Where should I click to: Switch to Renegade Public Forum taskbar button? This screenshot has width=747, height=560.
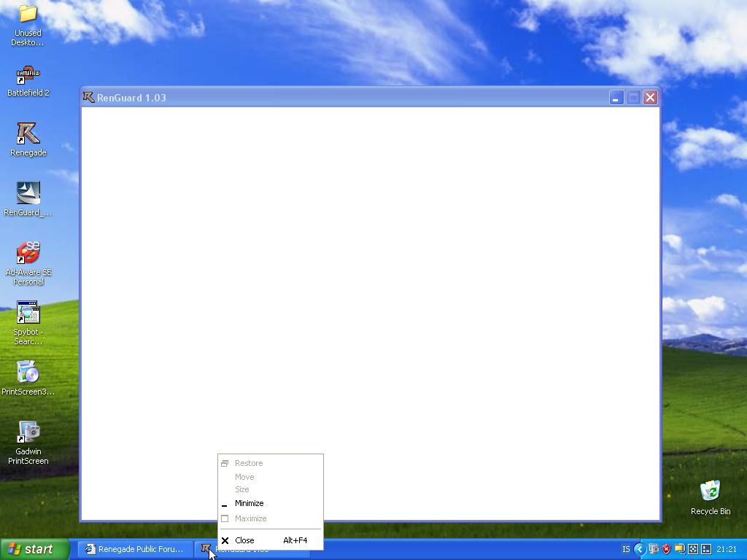(134, 549)
